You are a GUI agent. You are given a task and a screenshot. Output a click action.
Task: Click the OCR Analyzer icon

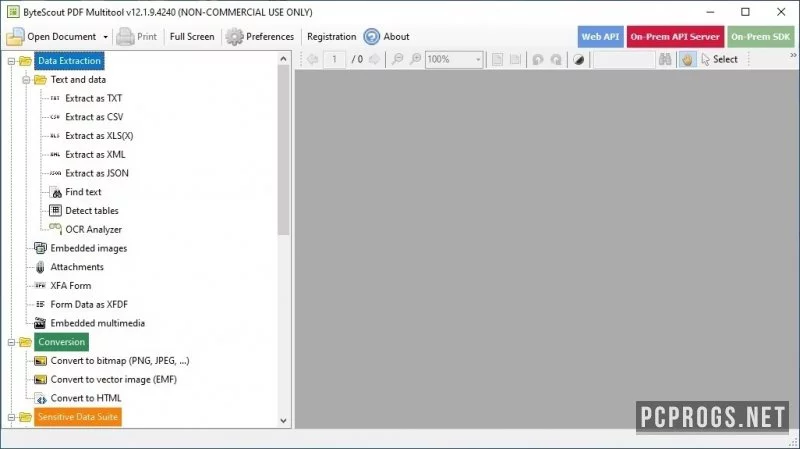coord(55,229)
